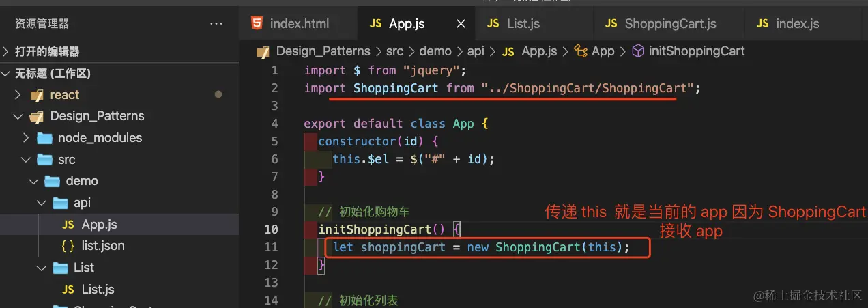Click the List folder icon
Screen dimensions: 868x308
(61, 268)
